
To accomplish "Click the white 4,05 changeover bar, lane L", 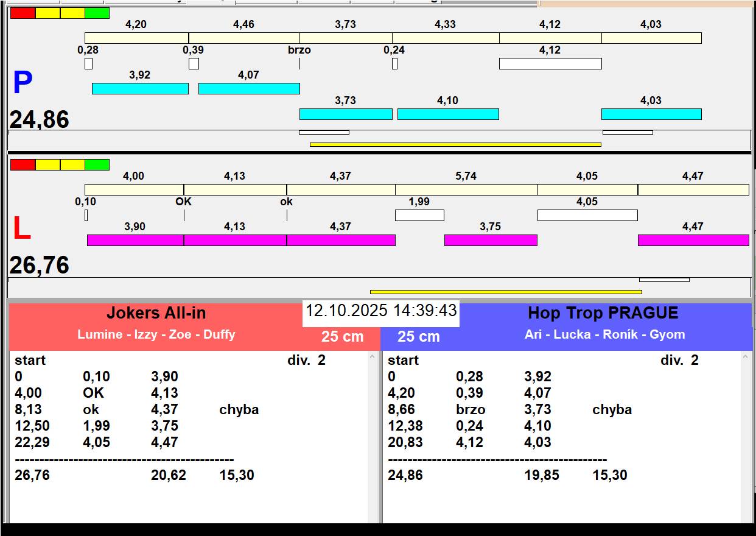I will [587, 215].
